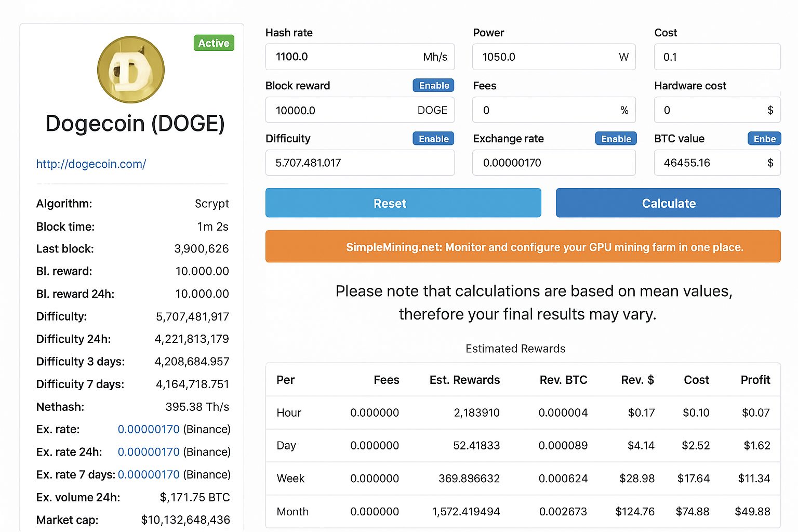This screenshot has width=798, height=532.
Task: Click the Hash rate input field
Action: click(x=360, y=57)
